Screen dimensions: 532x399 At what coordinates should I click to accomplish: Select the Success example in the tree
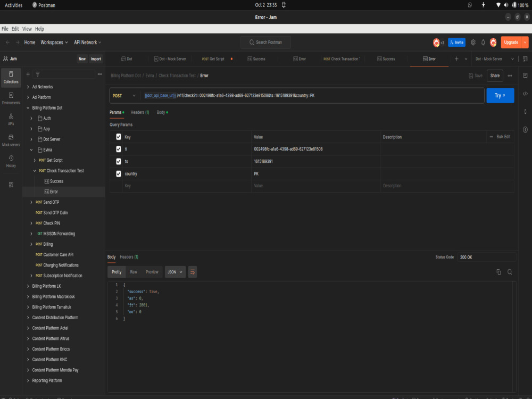pyautogui.click(x=56, y=181)
